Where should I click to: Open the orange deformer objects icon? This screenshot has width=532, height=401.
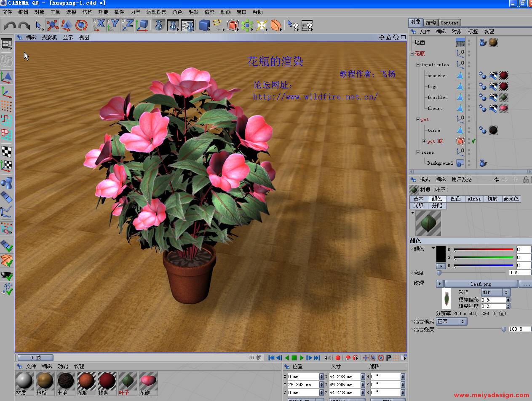click(x=276, y=26)
